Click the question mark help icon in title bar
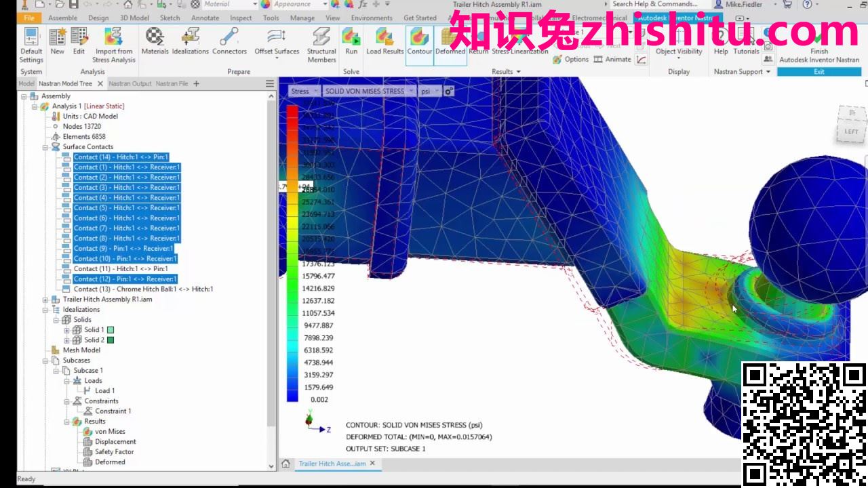The height and width of the screenshot is (488, 868). (806, 4)
